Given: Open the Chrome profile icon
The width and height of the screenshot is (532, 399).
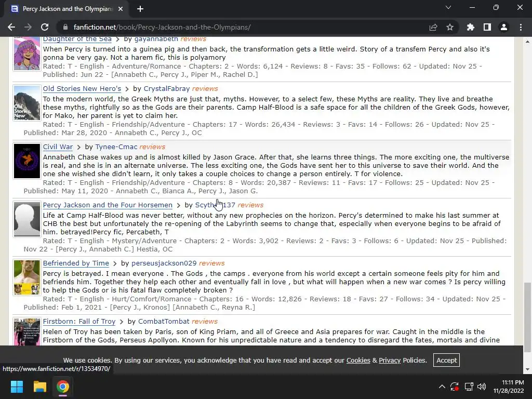Looking at the screenshot, I should pos(504,27).
